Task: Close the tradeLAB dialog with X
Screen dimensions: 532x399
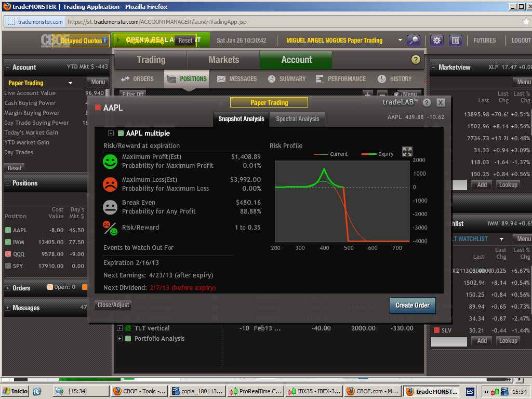Action: (441, 102)
